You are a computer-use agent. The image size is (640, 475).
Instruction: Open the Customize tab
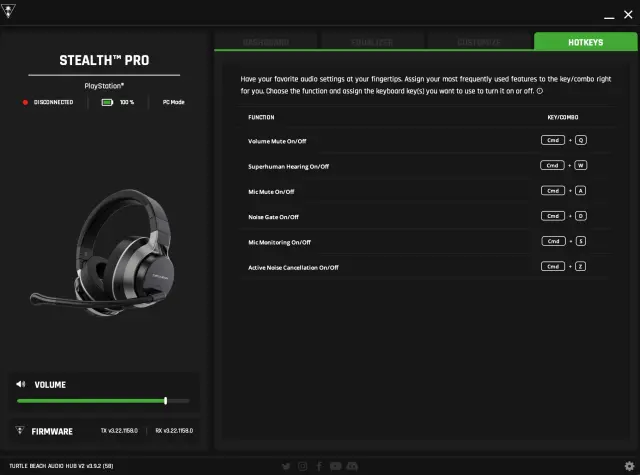coord(478,42)
